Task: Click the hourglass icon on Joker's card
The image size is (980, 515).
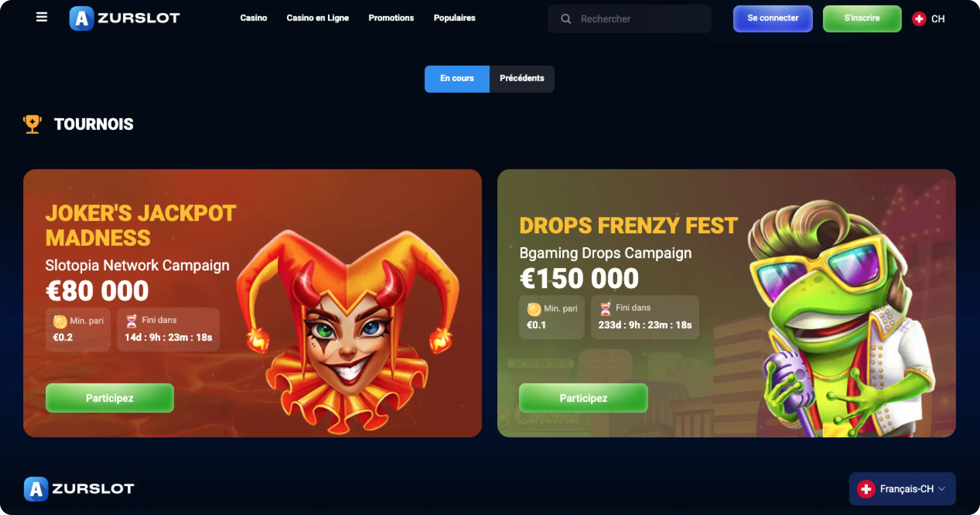Action: [132, 321]
